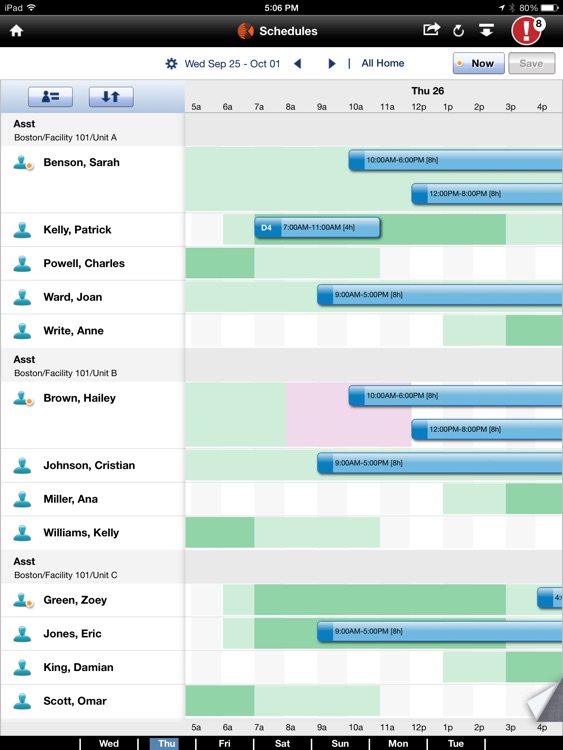Open settings via the gear icon

(x=171, y=64)
